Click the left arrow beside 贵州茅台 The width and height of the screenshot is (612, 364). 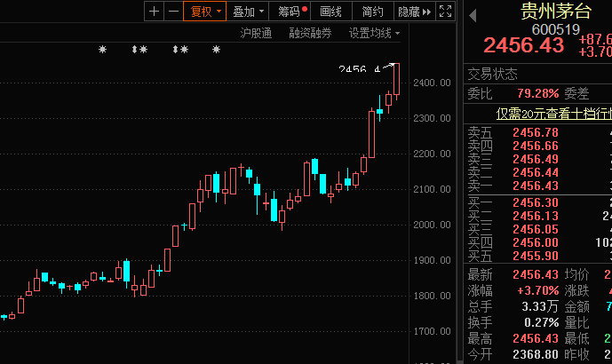(473, 16)
